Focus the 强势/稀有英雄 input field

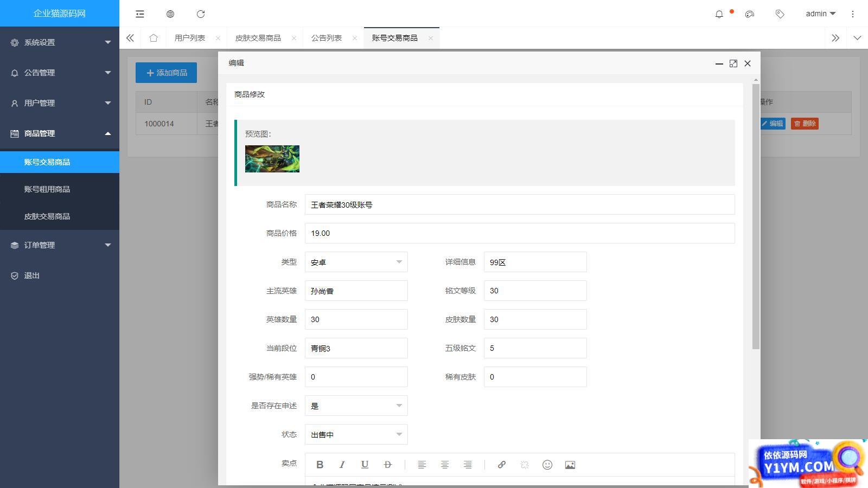point(356,377)
